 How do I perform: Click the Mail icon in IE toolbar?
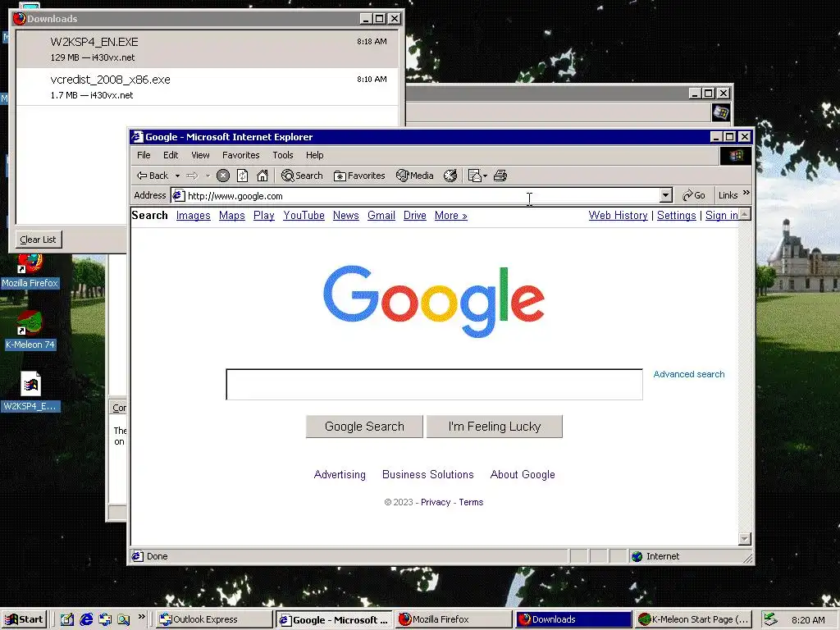point(475,176)
